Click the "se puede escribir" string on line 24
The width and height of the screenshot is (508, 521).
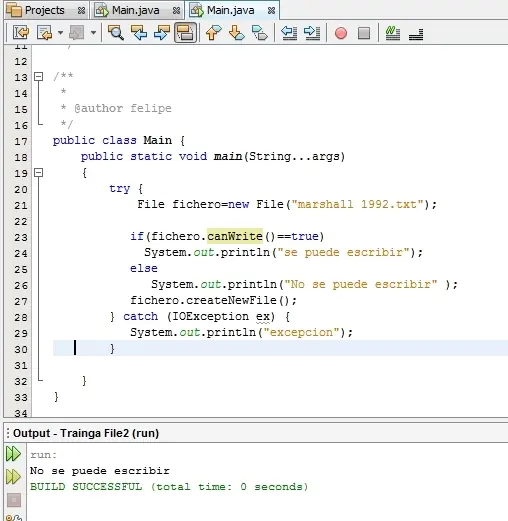click(343, 252)
